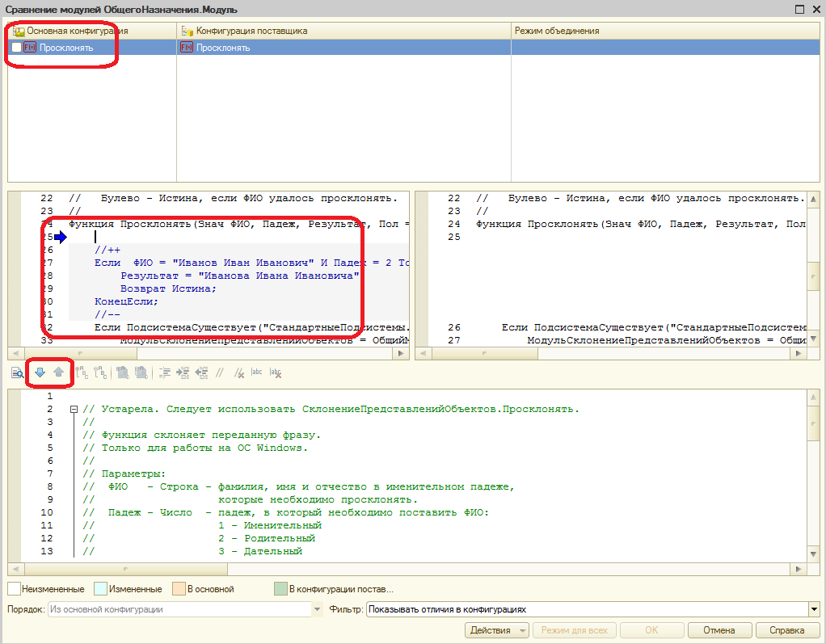Open help via Справка button
The height and width of the screenshot is (644, 826).
pyautogui.click(x=787, y=630)
